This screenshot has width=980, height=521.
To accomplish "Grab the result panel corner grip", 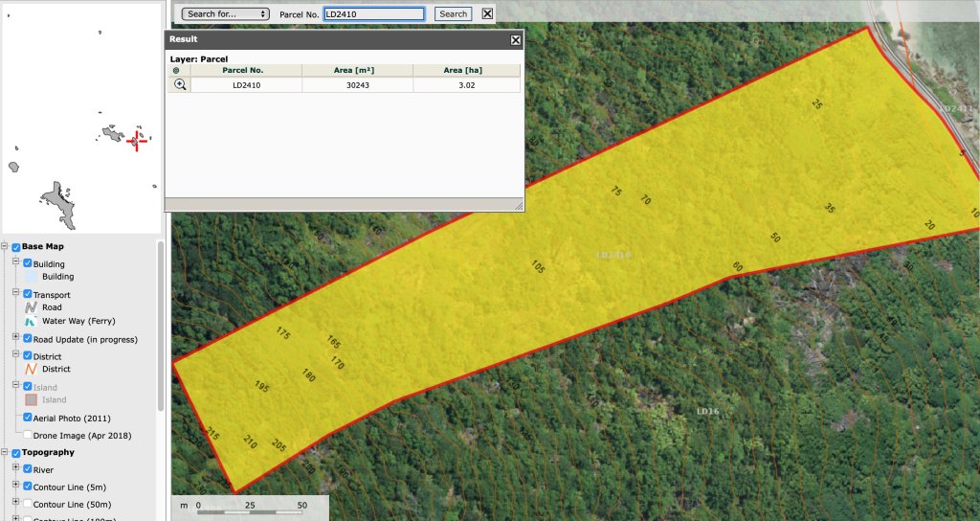I will tap(518, 205).
